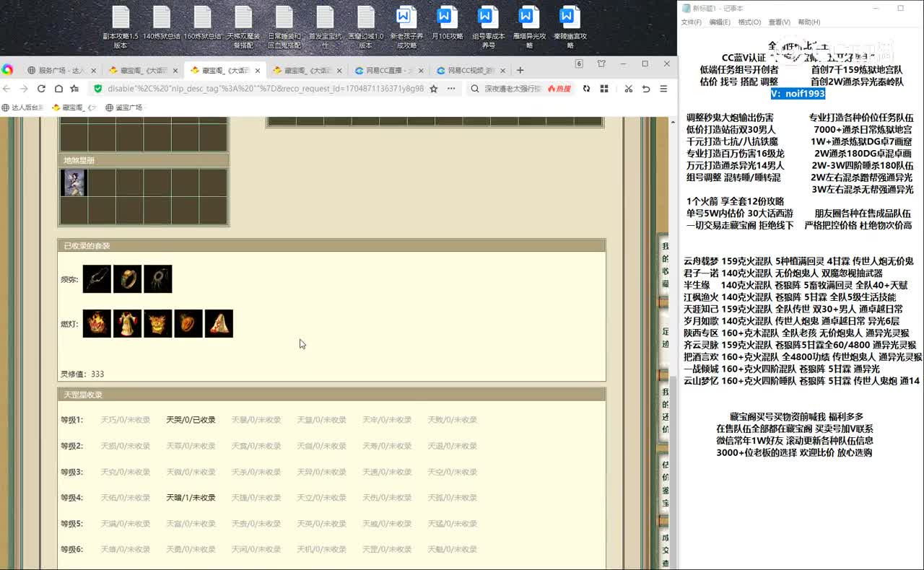924x570 pixels.
Task: Open the 文件(F) menu in Notepad
Action: click(x=692, y=22)
